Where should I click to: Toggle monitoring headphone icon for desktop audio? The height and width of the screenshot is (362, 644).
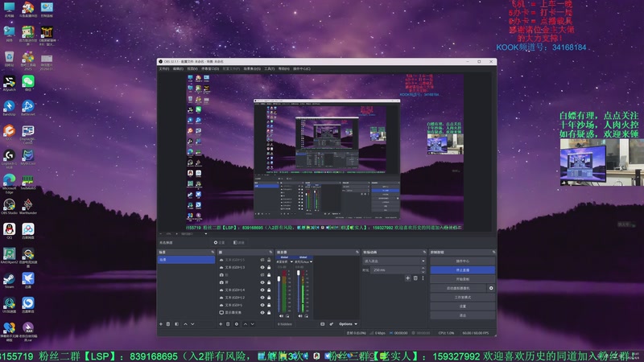pyautogui.click(x=287, y=316)
